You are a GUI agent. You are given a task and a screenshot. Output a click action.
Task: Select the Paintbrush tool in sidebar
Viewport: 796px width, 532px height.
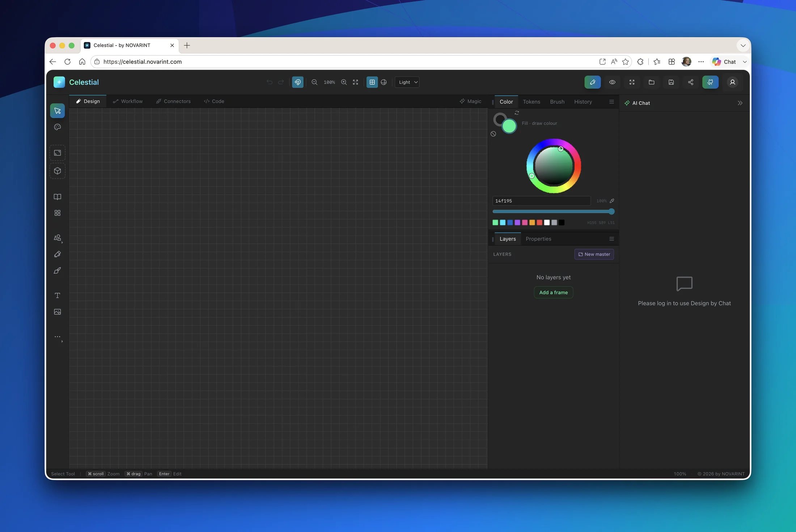58,271
